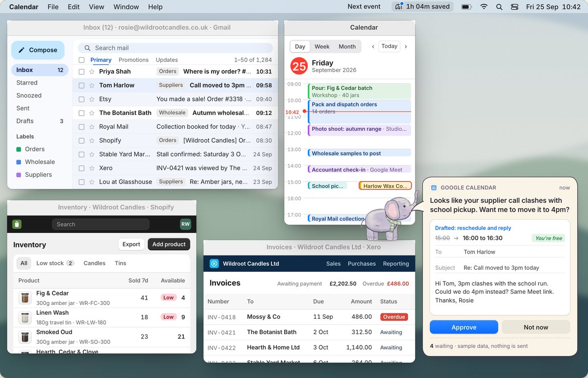Image resolution: width=588 pixels, height=378 pixels.
Task: Tick the checkbox for Stable Yard Market email
Action: click(x=81, y=154)
